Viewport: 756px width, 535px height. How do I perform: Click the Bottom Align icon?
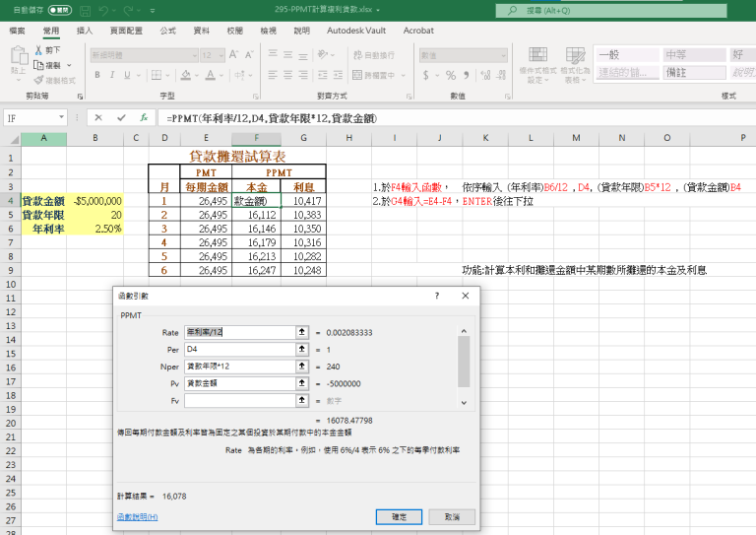pos(303,55)
